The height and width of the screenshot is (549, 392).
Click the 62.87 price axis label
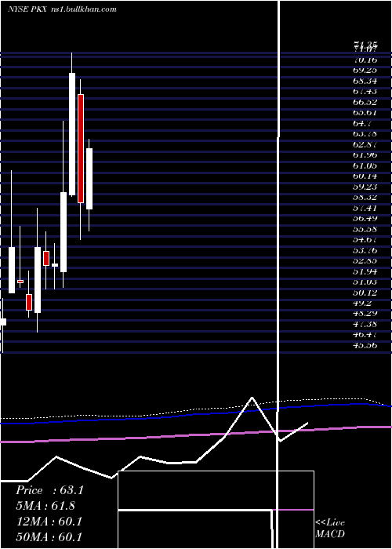coord(365,144)
